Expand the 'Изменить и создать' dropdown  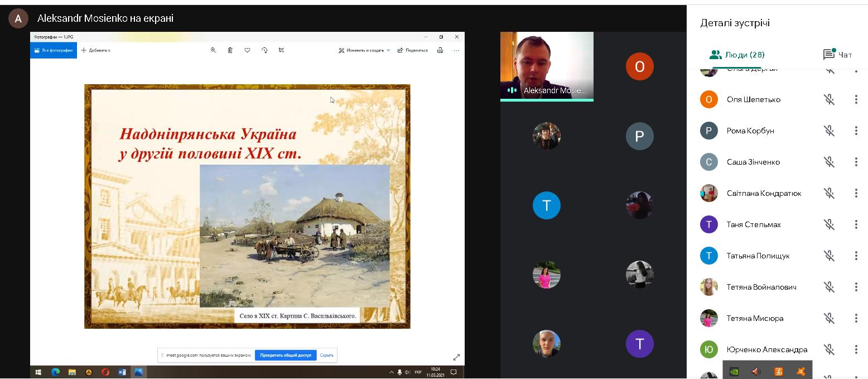point(365,50)
